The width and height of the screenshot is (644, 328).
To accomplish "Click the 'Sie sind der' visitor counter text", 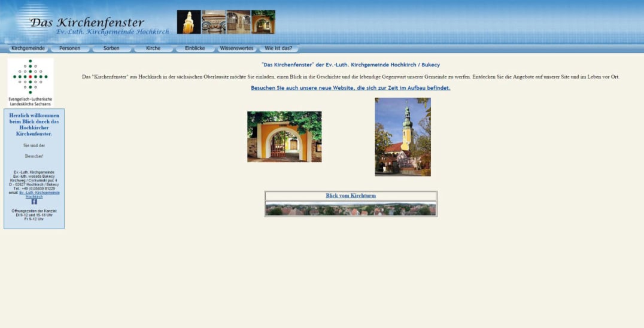I will click(x=34, y=145).
